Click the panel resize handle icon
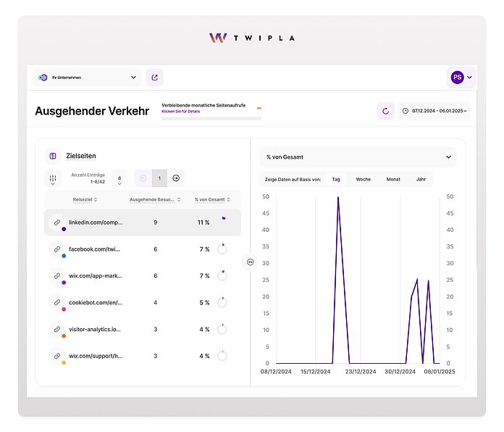 (251, 262)
